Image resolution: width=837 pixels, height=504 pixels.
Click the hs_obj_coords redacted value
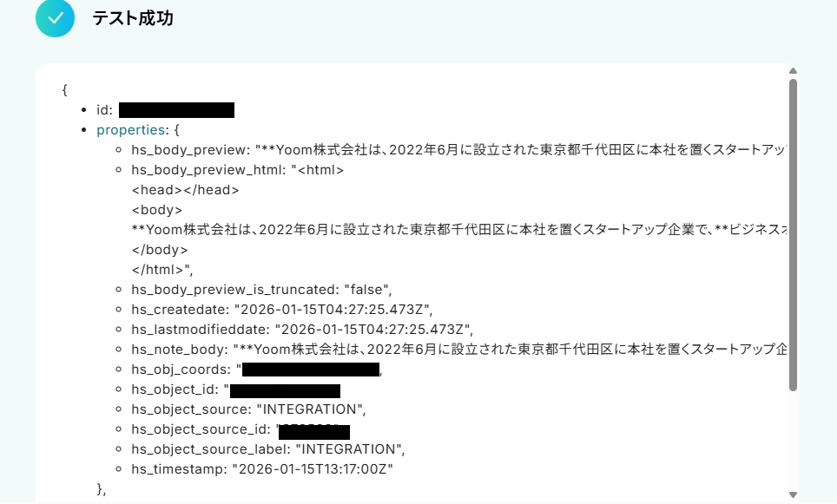311,369
